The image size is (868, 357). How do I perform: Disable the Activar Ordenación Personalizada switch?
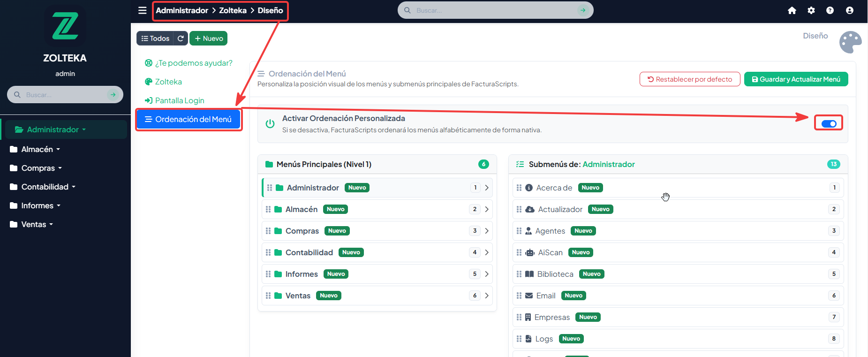pyautogui.click(x=829, y=124)
